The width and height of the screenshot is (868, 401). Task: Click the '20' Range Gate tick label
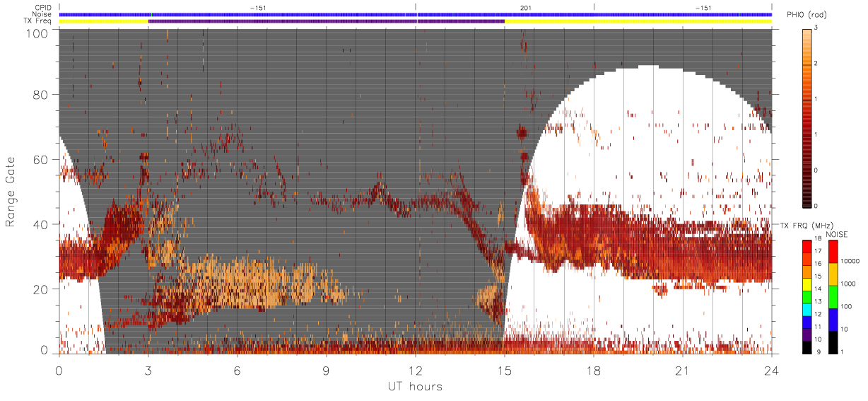click(40, 289)
